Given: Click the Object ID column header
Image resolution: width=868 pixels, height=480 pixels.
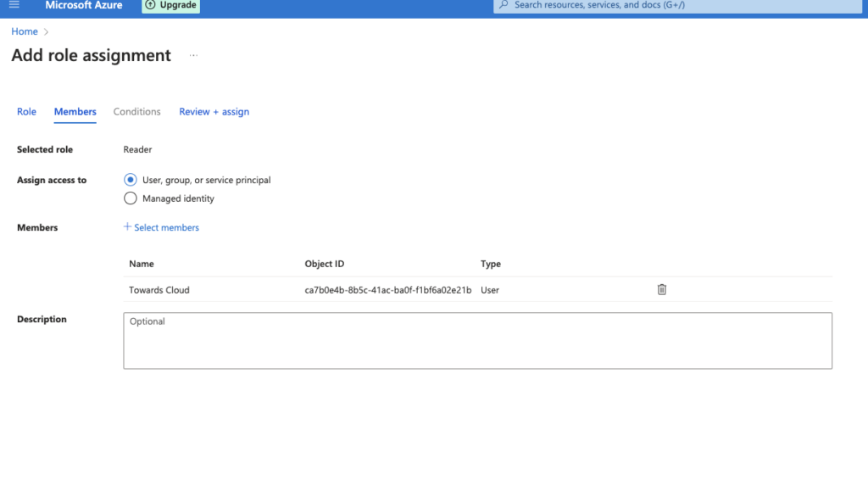Looking at the screenshot, I should (x=325, y=264).
